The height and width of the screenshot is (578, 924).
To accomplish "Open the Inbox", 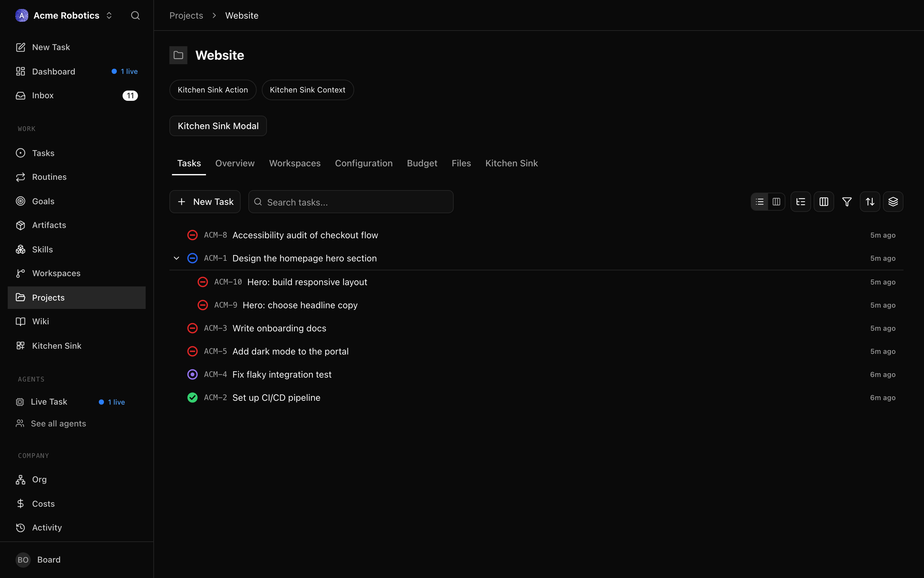I will 76,95.
